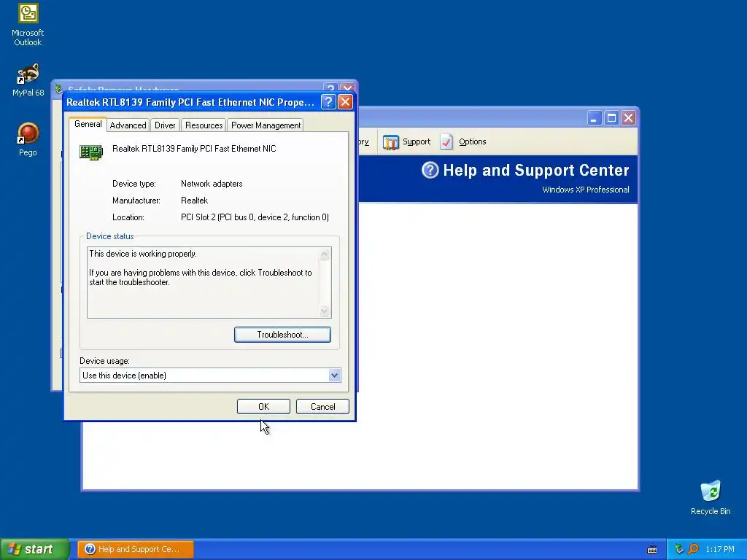Click the 'Realtek' manufacturer value
This screenshot has height=560, width=747.
coord(194,201)
